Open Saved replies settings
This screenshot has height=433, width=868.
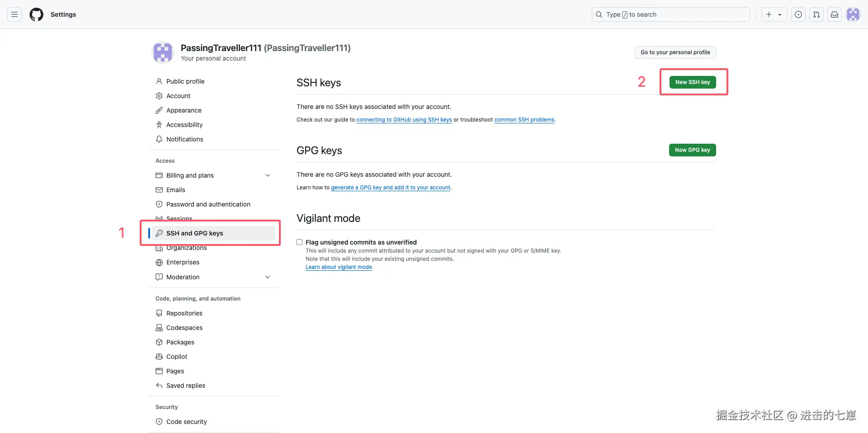point(186,386)
